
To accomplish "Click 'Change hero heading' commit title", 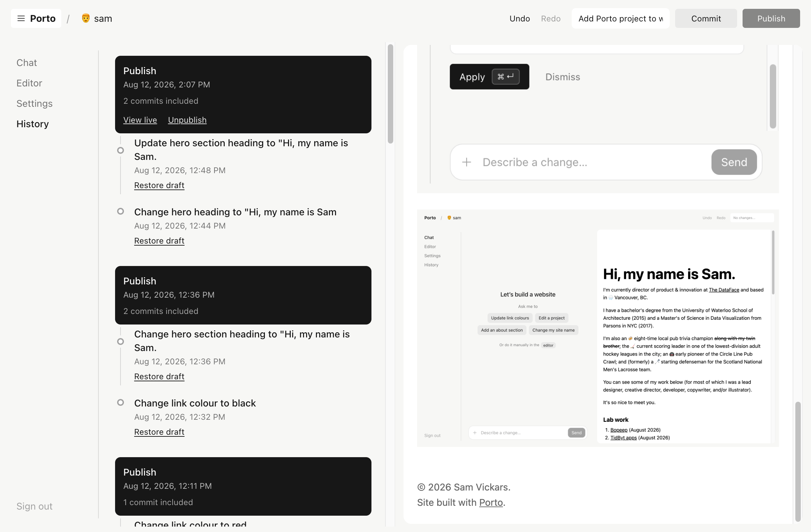I will pos(235,212).
